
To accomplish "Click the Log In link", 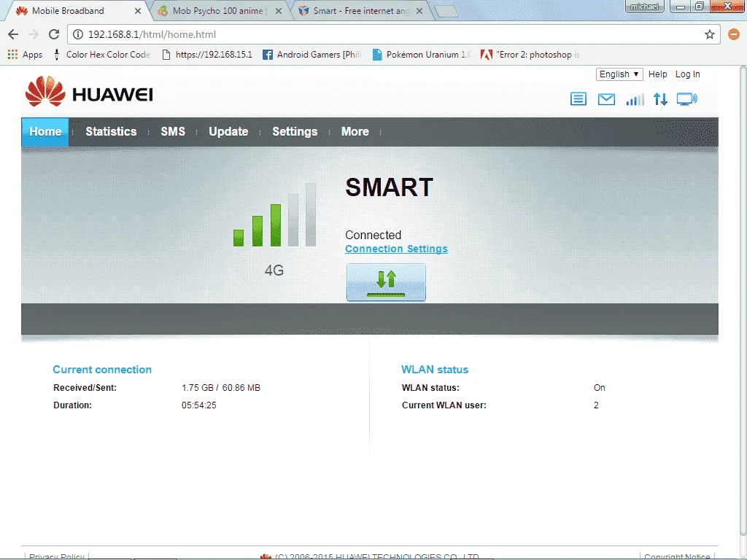I will tap(687, 74).
